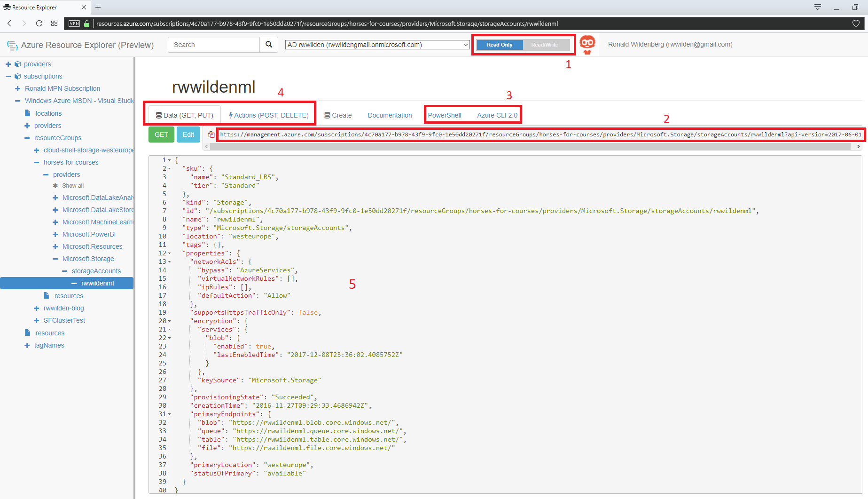Image resolution: width=868 pixels, height=499 pixels.
Task: Click in the Search input field
Action: 214,45
